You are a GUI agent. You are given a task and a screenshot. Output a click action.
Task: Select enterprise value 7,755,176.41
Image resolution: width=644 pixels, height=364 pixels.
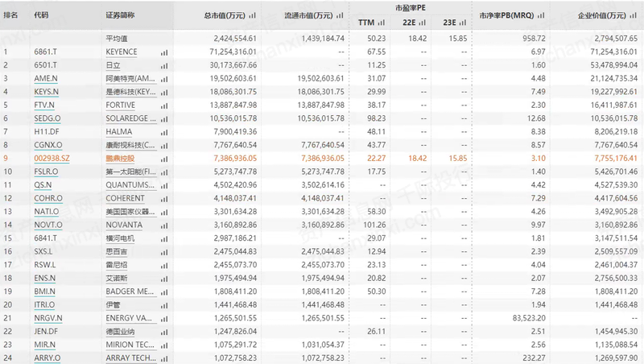[x=616, y=158]
